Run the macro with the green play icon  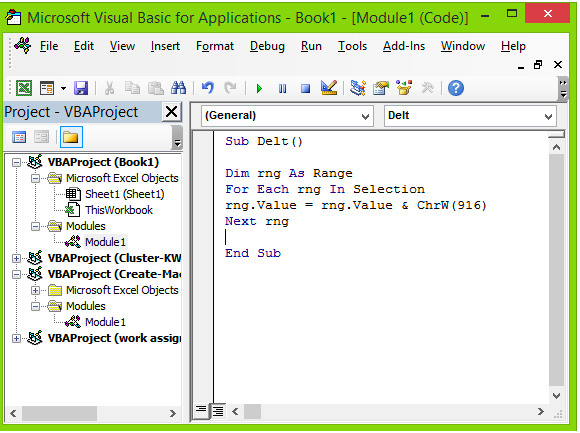coord(259,89)
